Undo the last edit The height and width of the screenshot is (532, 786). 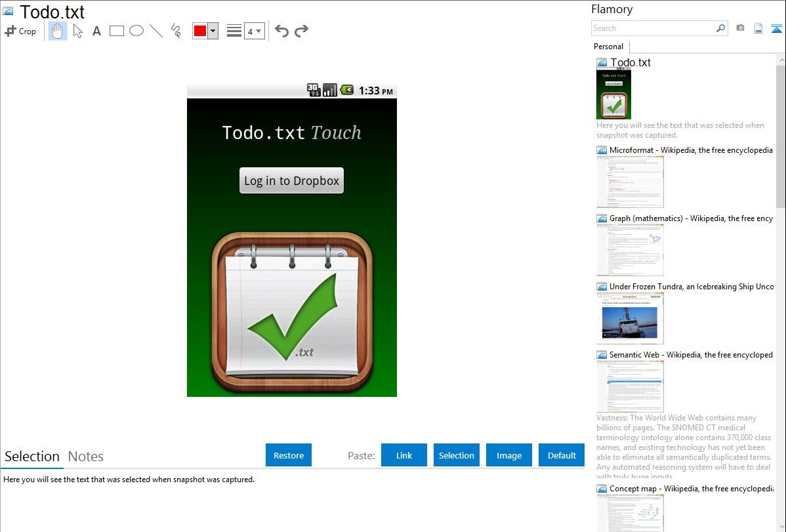click(281, 31)
